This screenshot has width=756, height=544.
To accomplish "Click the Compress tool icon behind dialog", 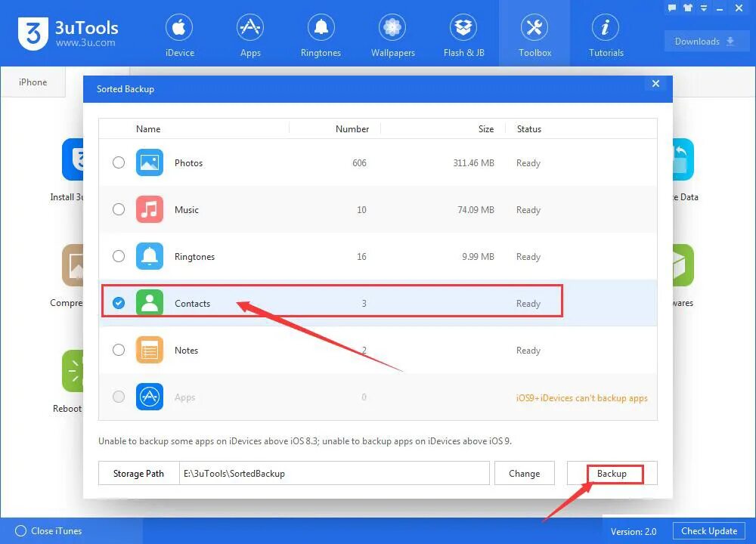I will (73, 265).
